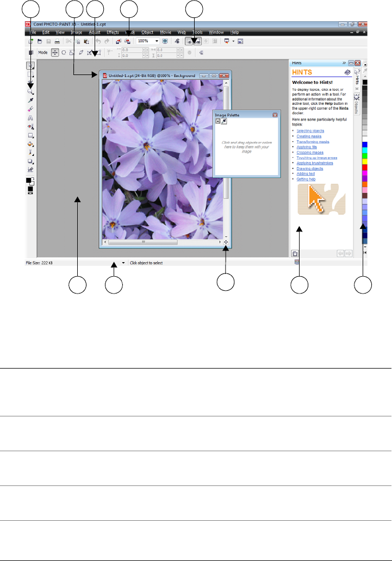The image size is (392, 561).
Task: Open the 'Adding text' hint link
Action: coord(306,173)
